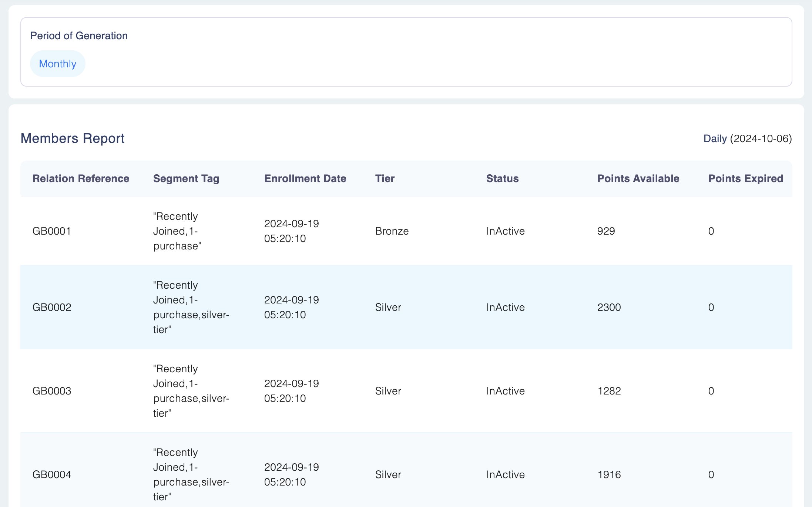The height and width of the screenshot is (507, 812).
Task: Click points value 1916
Action: pyautogui.click(x=609, y=474)
